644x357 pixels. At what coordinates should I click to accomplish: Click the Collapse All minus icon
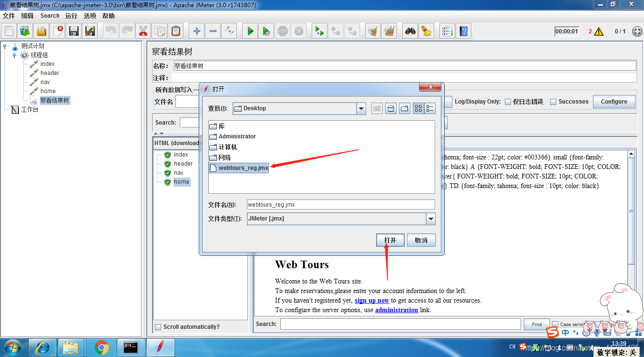[x=213, y=31]
